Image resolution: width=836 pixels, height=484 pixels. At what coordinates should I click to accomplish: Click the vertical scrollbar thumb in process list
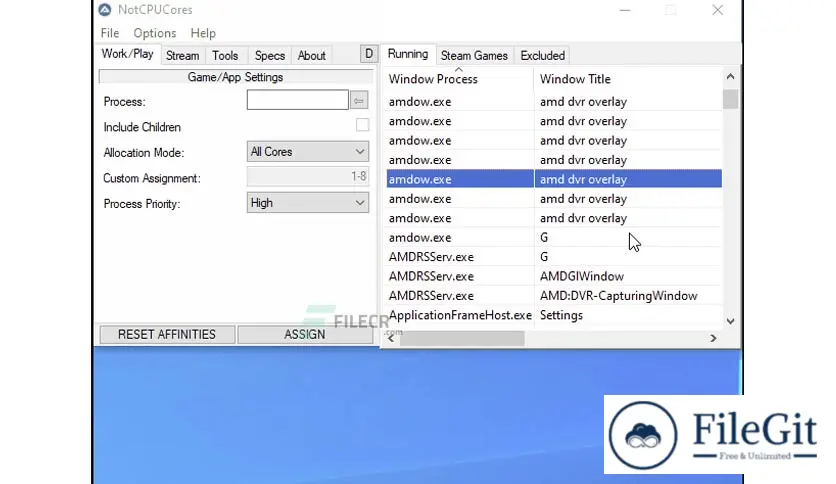[730, 99]
